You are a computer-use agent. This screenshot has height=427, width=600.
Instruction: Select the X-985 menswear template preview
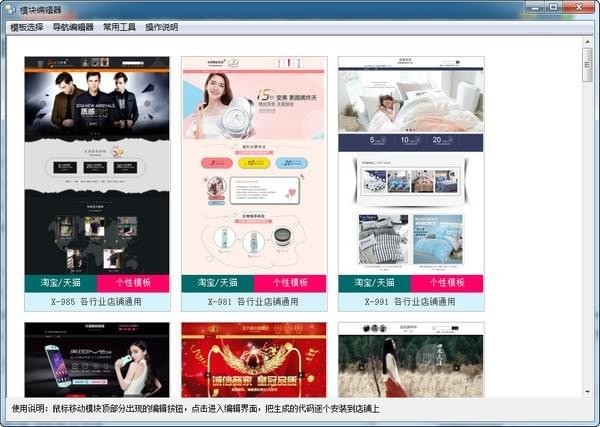pyautogui.click(x=97, y=165)
